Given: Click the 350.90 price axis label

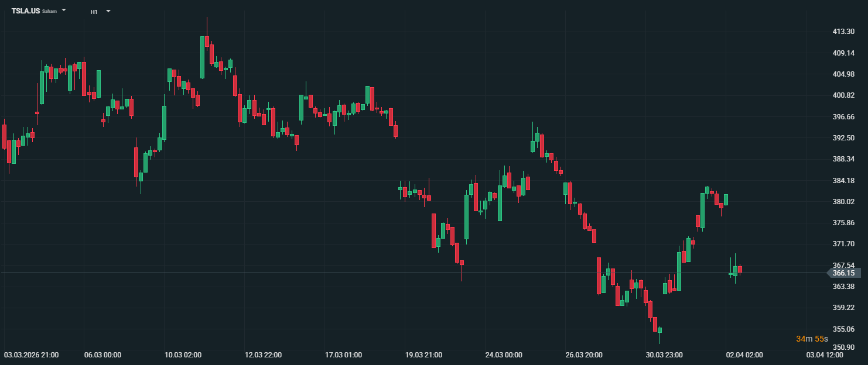Looking at the screenshot, I should tap(843, 347).
